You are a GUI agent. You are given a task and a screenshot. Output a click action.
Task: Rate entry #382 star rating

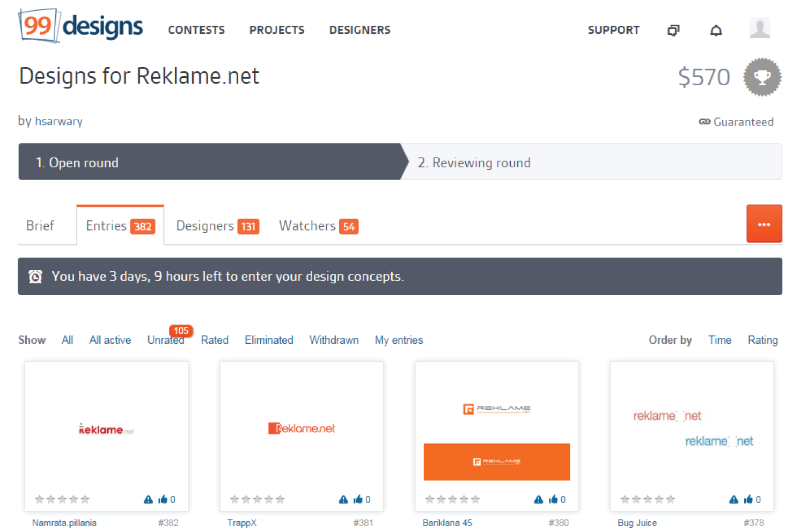click(62, 499)
